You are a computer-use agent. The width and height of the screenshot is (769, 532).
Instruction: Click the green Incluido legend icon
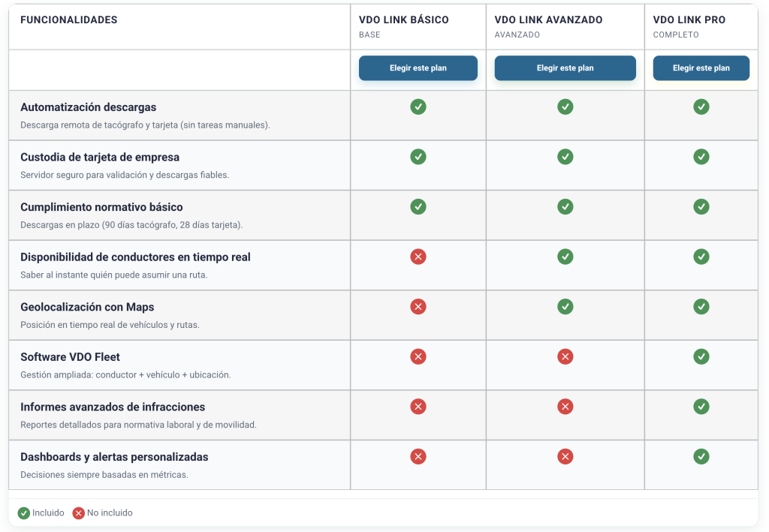click(23, 513)
